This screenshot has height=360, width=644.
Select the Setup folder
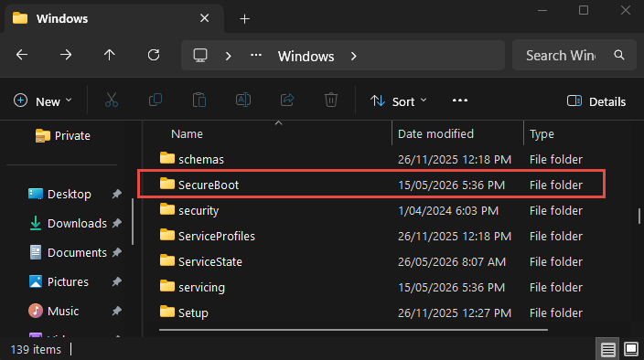pyautogui.click(x=371, y=312)
